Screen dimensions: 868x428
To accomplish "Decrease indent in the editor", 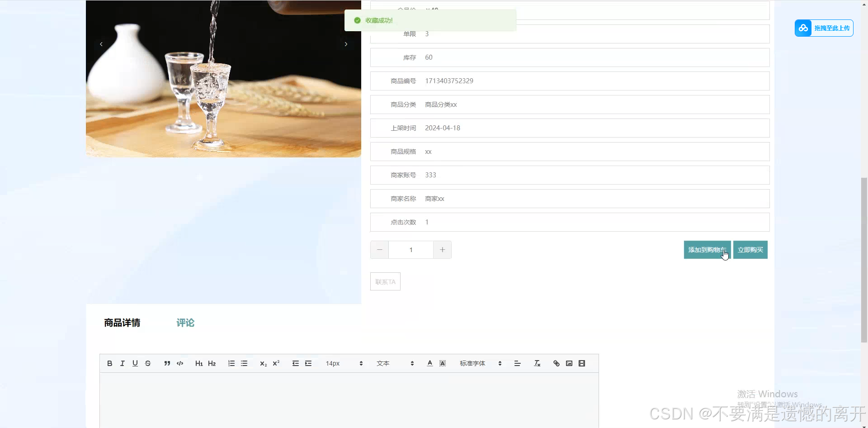I will 295,363.
